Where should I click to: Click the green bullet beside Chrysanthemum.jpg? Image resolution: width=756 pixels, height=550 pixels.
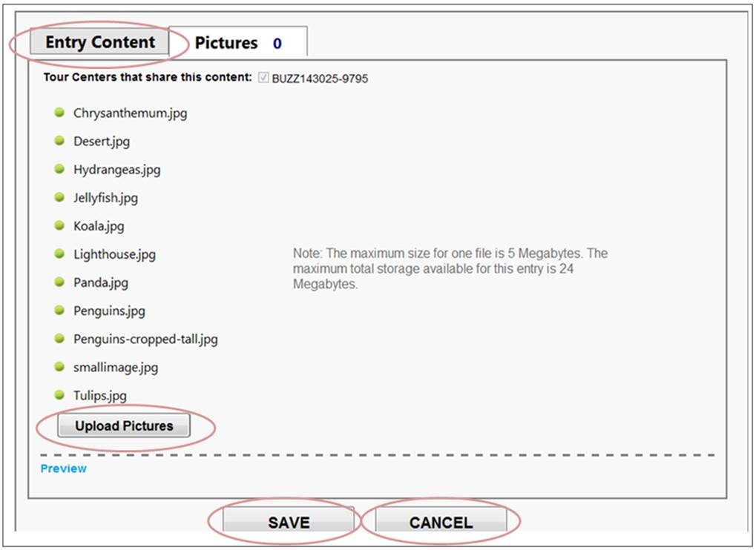59,113
